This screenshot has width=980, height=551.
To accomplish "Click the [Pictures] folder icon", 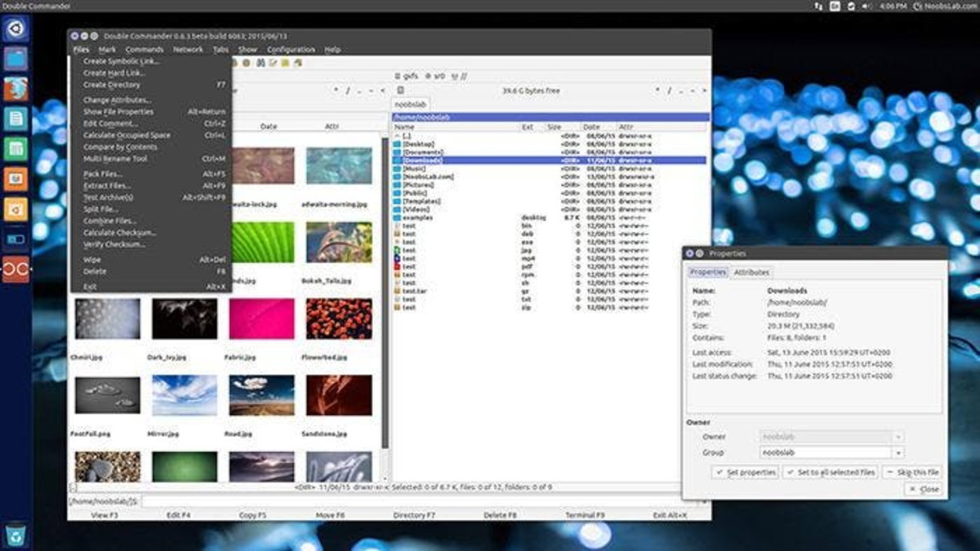I will coord(398,184).
